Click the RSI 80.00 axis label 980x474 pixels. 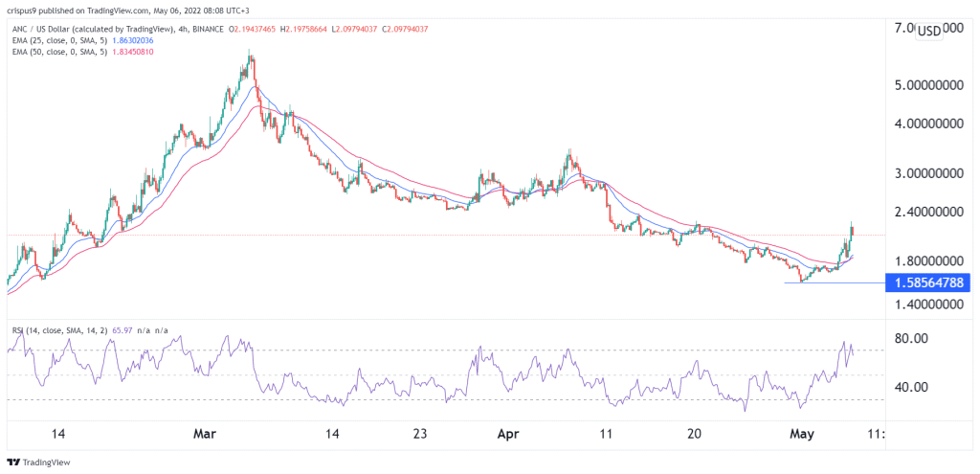coord(913,339)
